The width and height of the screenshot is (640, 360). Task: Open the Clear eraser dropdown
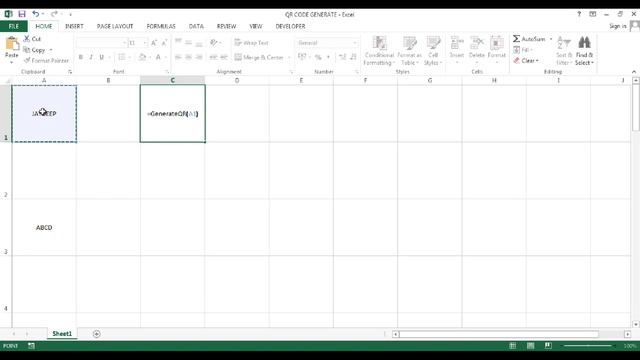[x=526, y=60]
